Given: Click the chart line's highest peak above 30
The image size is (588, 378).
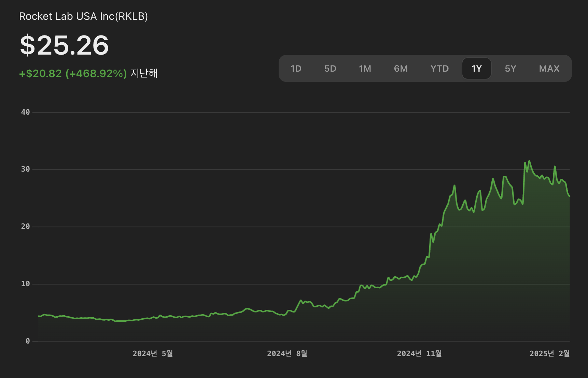Looking at the screenshot, I should tap(529, 161).
